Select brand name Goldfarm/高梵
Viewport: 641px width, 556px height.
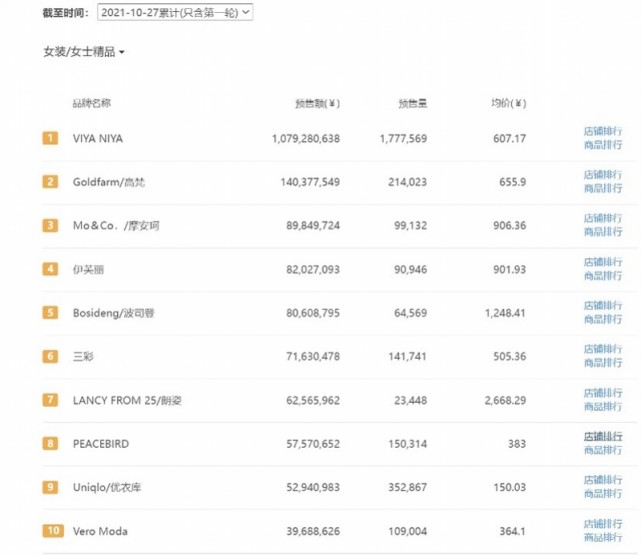109,182
